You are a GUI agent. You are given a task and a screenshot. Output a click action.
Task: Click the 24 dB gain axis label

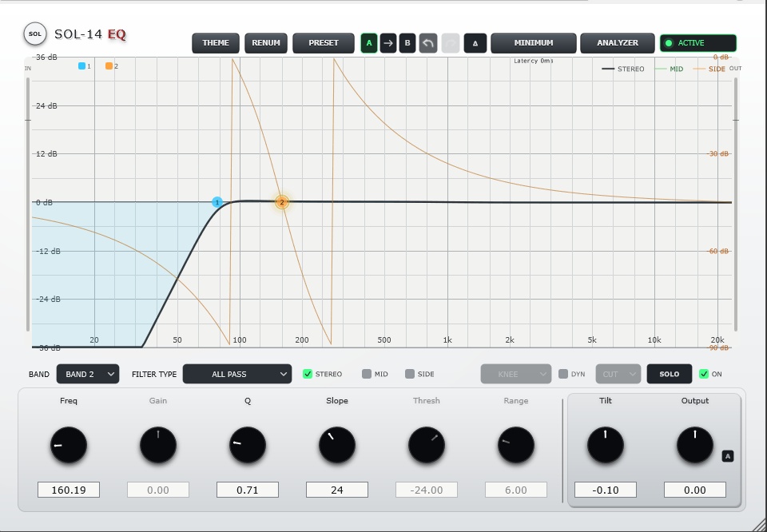[x=46, y=105]
